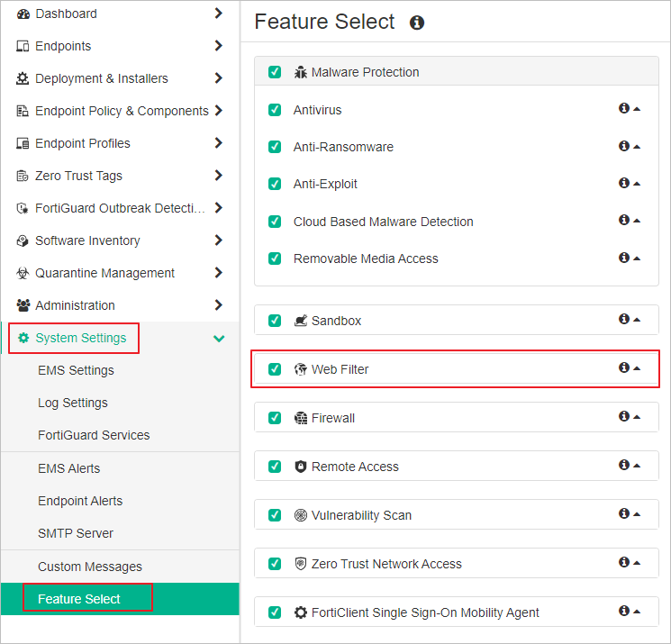Click the Endpoints devices icon
Screen dimensions: 671x644
tap(23, 46)
